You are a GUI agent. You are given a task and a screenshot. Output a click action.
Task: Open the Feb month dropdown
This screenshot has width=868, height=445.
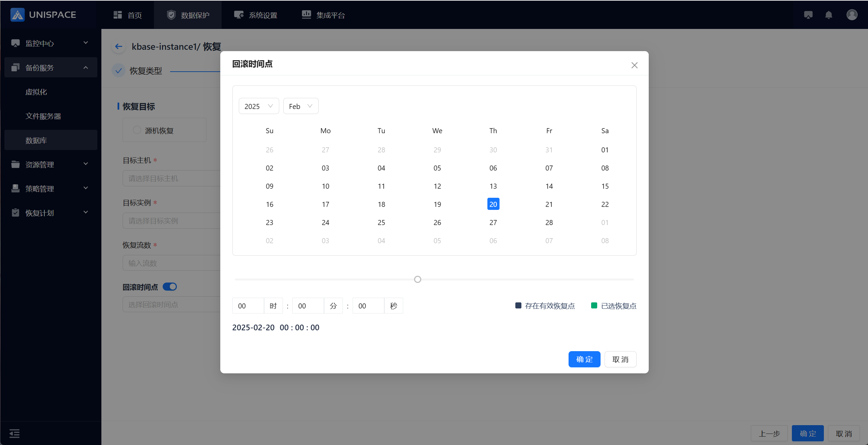pos(300,106)
